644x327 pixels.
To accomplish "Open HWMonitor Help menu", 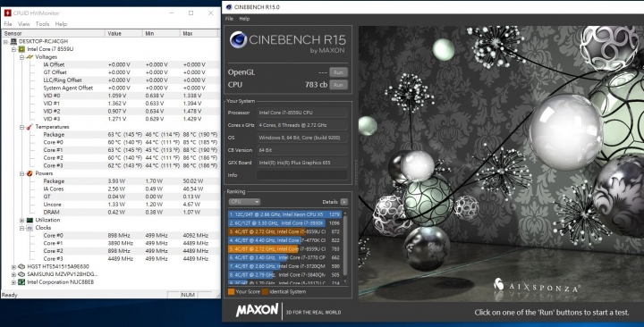I will [x=61, y=24].
